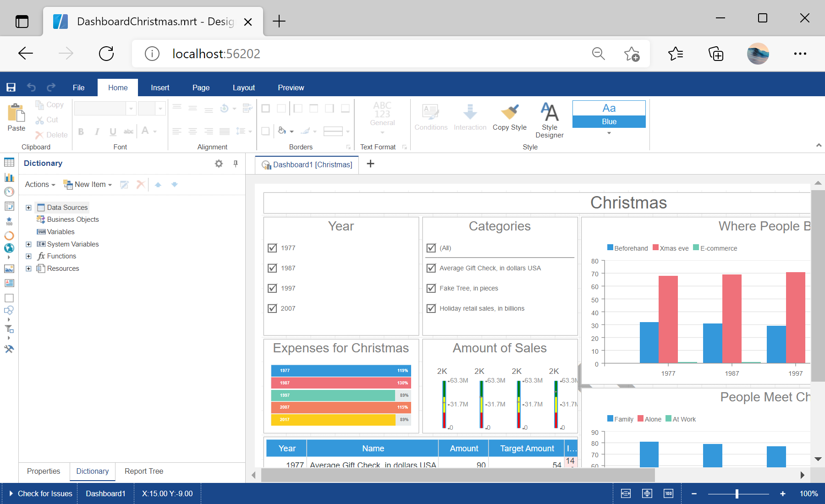Open the Setup toolbox tools icon
Image resolution: width=825 pixels, height=504 pixels.
[x=9, y=349]
